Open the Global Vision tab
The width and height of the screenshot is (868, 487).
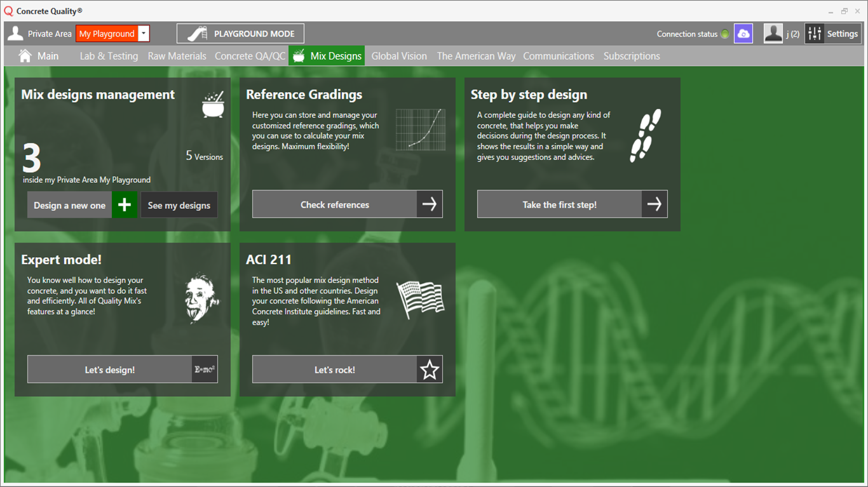[x=399, y=56]
